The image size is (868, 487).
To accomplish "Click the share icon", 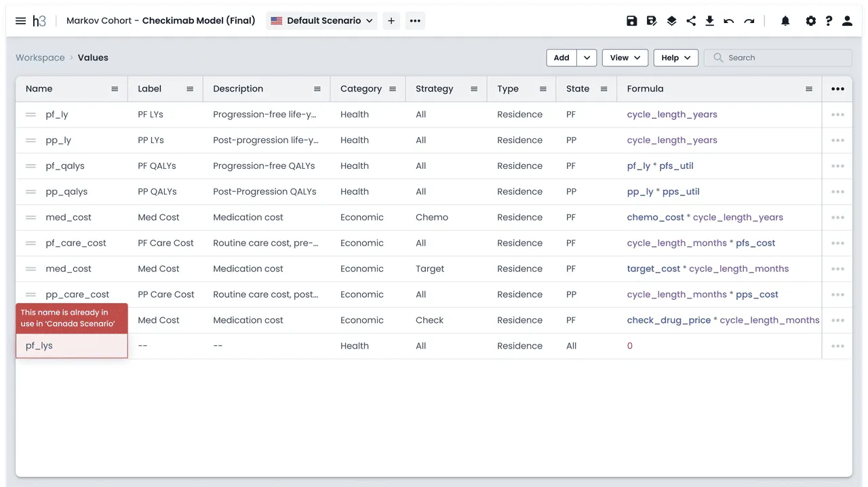I will point(691,21).
